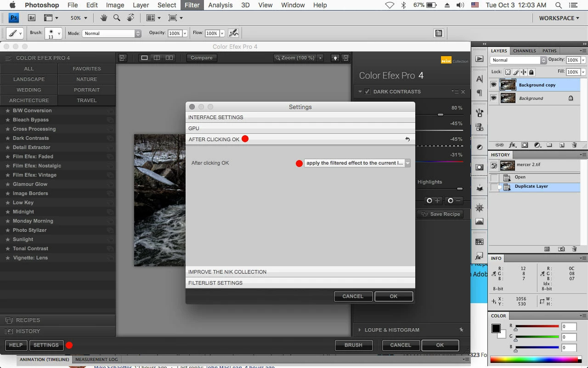Click the lock image pixels brush icon
Screen dimensions: 588x368
coord(516,72)
